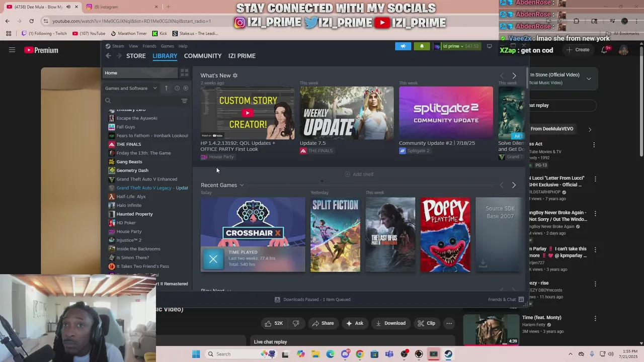Viewport: 644px width, 362px height.
Task: Open YouTube more actions three dots
Action: coord(449,323)
